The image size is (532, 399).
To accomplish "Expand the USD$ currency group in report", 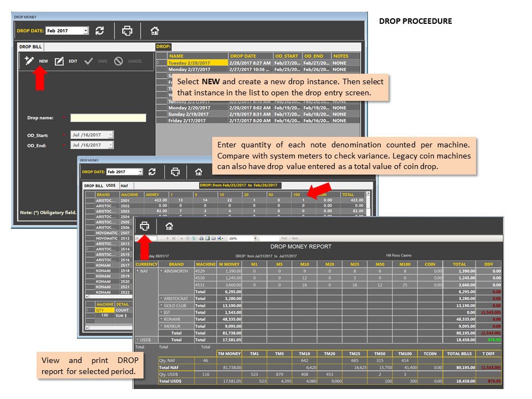I will coord(138,339).
